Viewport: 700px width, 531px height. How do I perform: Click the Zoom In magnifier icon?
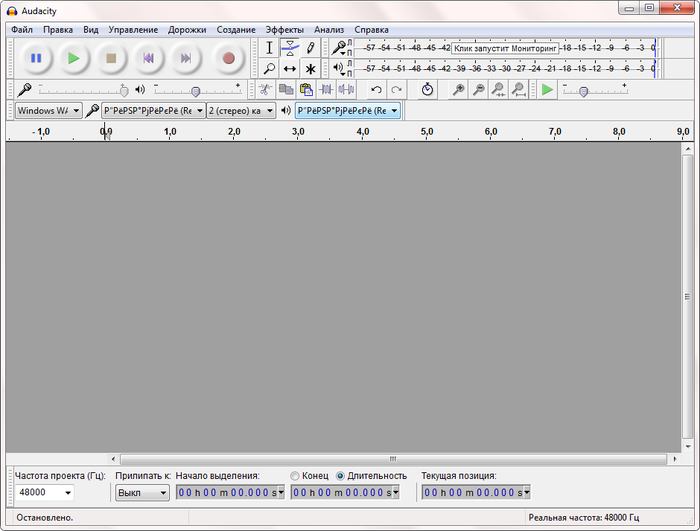[x=458, y=90]
